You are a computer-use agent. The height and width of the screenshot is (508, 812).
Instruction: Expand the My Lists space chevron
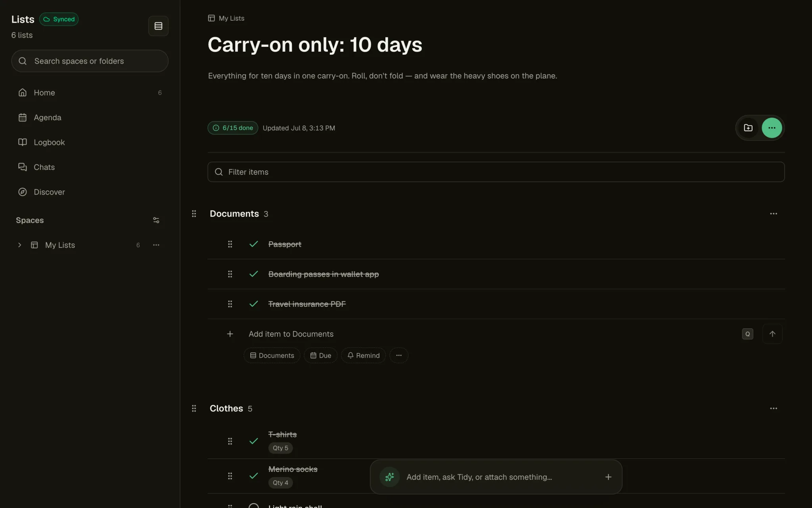(19, 245)
